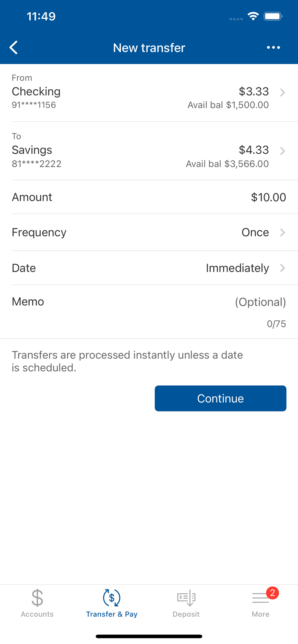Expand the From Checking account chevron
The image size is (298, 644).
pos(283,93)
